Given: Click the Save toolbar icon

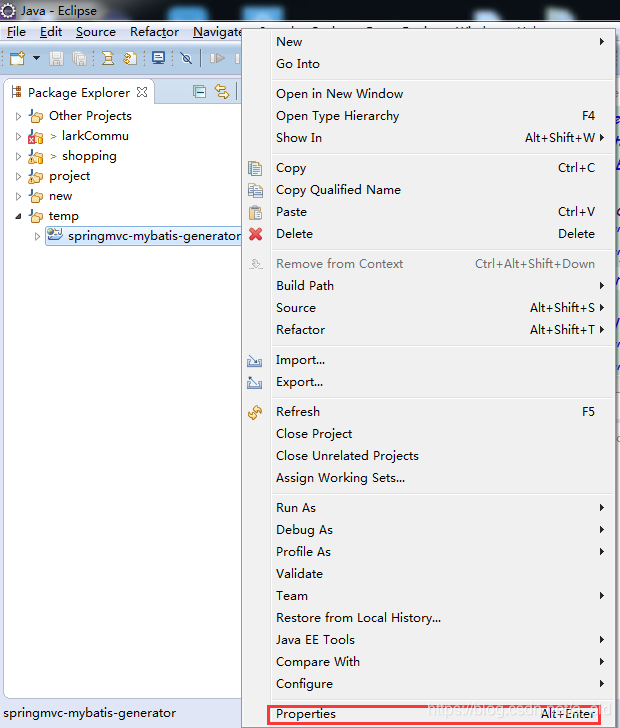Looking at the screenshot, I should (57, 58).
